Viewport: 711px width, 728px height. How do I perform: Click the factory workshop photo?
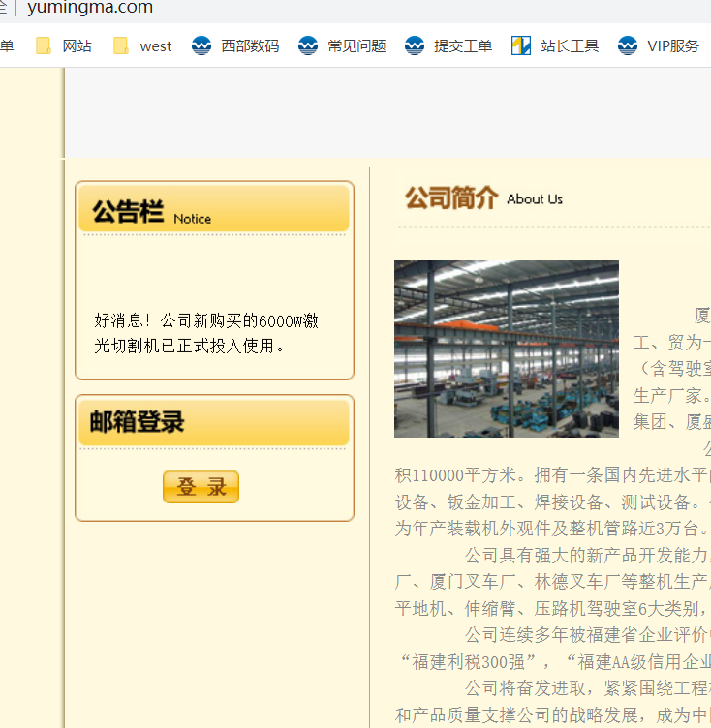coord(506,349)
